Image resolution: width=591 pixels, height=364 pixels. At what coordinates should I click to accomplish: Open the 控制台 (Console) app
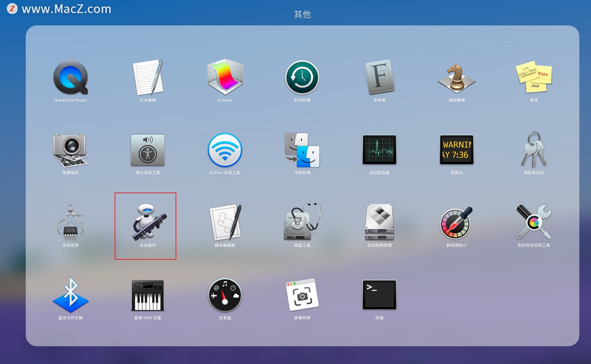click(x=456, y=150)
